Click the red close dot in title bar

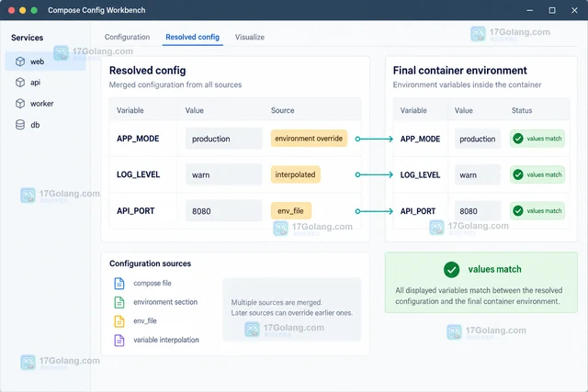pyautogui.click(x=12, y=10)
